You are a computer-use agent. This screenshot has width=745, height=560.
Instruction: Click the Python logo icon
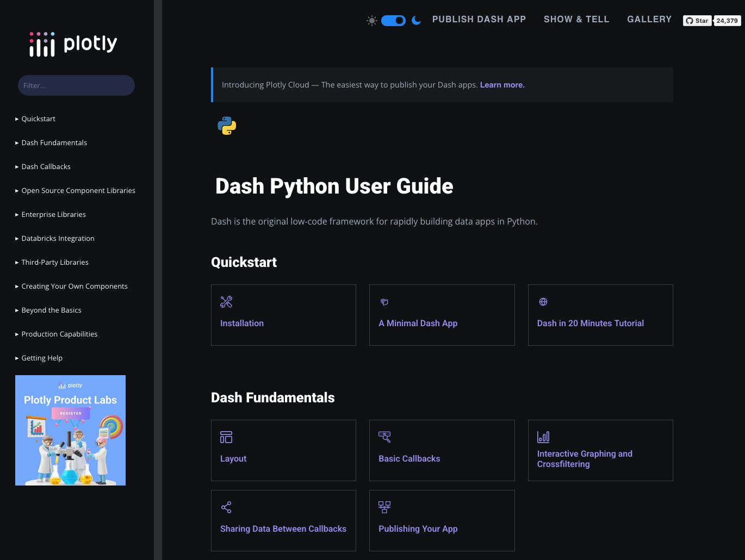click(x=227, y=126)
